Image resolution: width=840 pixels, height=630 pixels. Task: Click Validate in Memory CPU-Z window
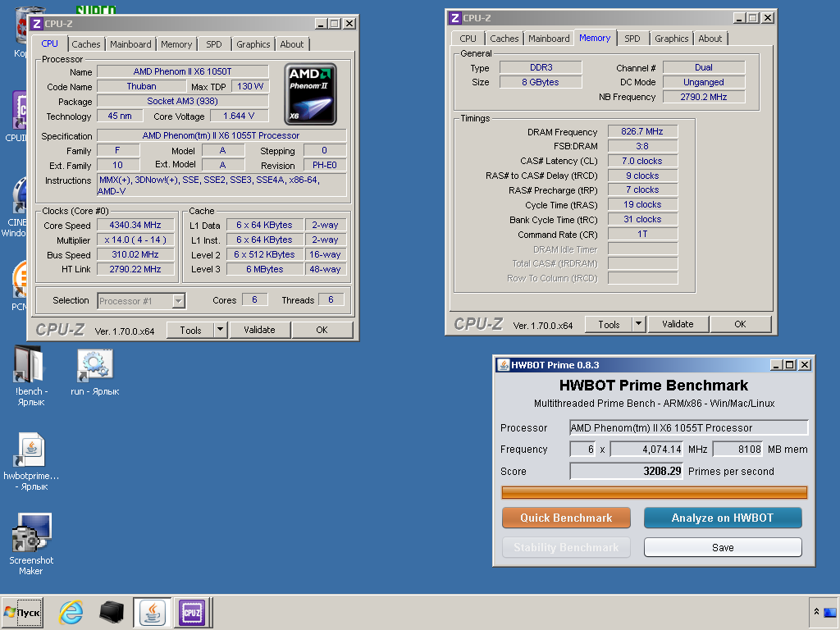coord(678,324)
